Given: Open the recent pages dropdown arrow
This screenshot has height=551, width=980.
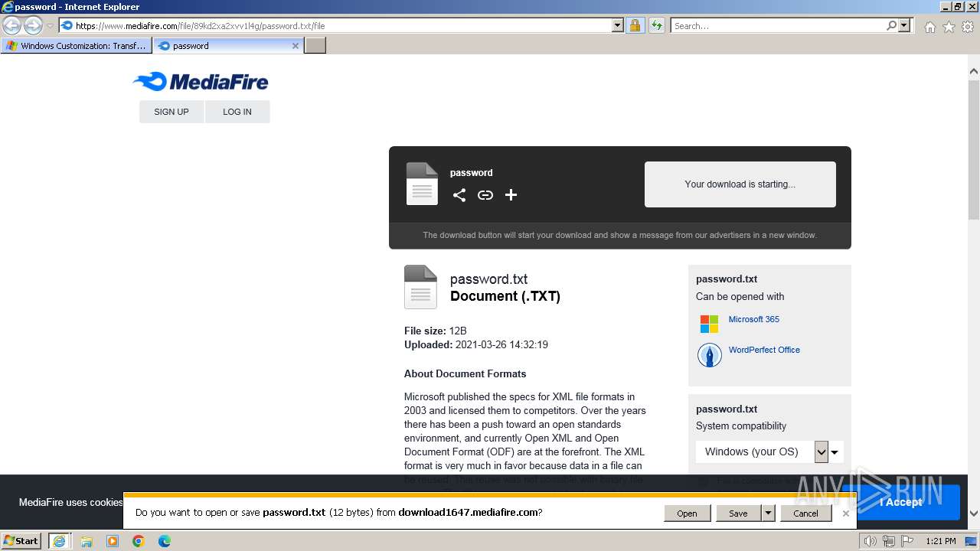Looking at the screenshot, I should coord(50,26).
